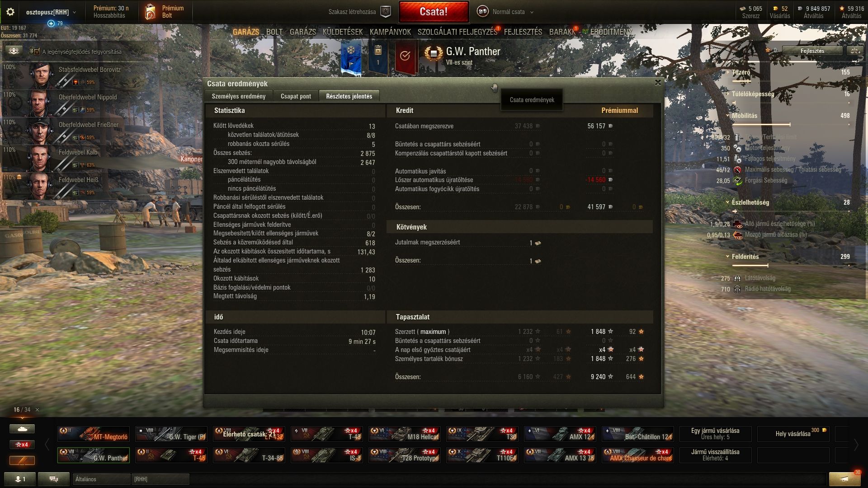The image size is (868, 488).
Task: Click the blue plus recruit icon
Action: coord(51,23)
